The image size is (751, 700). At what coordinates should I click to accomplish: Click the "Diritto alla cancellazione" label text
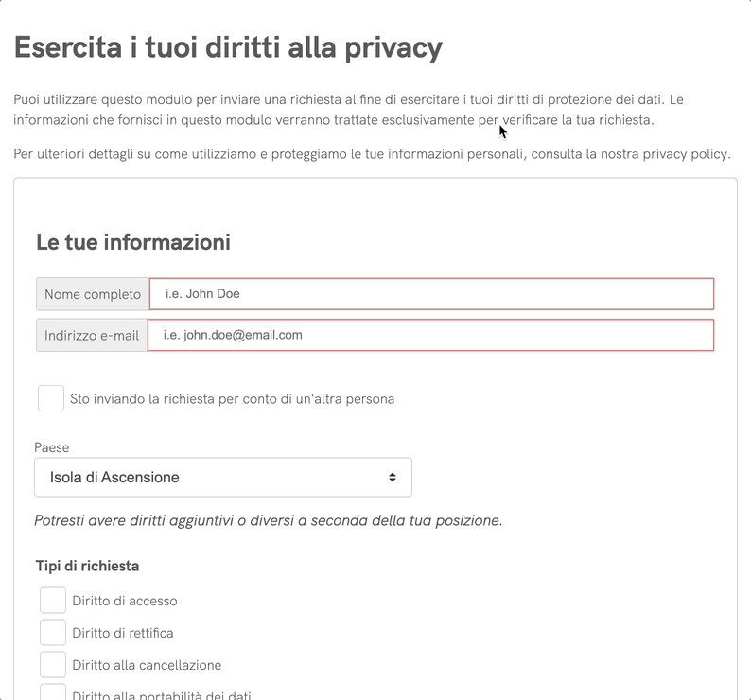tap(147, 665)
